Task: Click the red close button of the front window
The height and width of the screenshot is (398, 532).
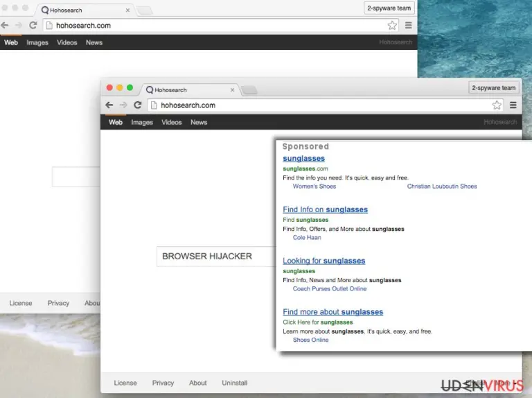Action: [109, 87]
